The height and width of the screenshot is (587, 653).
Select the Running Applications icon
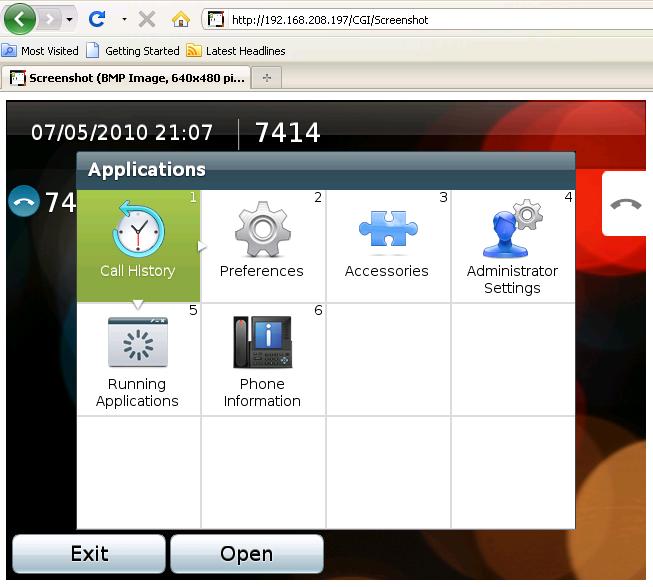click(138, 342)
